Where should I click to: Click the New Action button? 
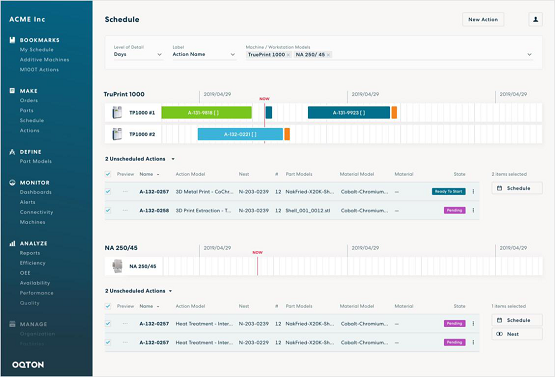(483, 19)
